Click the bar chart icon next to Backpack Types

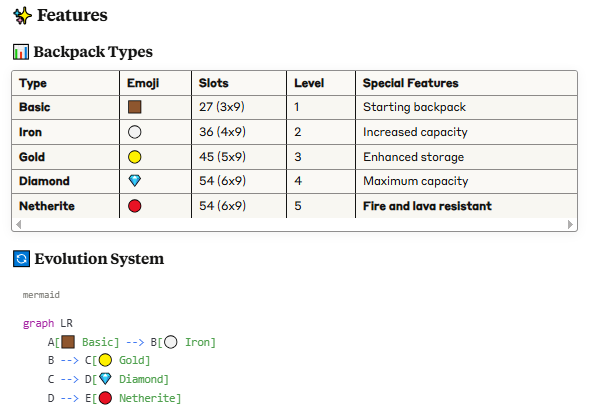pos(21,52)
